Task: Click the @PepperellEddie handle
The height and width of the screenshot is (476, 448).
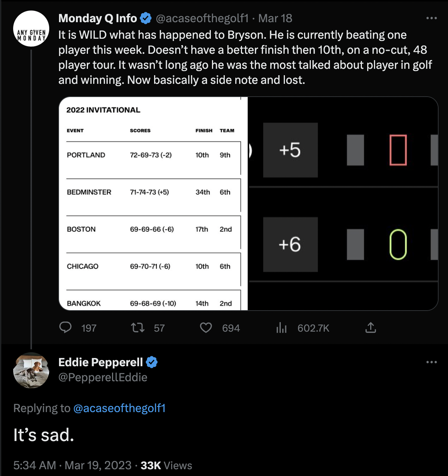Action: click(x=103, y=377)
